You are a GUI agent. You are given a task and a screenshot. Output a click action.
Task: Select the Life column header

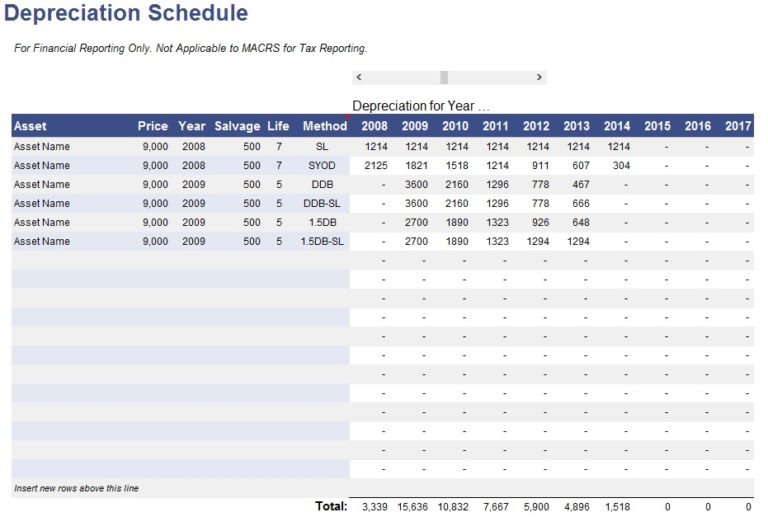(x=278, y=126)
